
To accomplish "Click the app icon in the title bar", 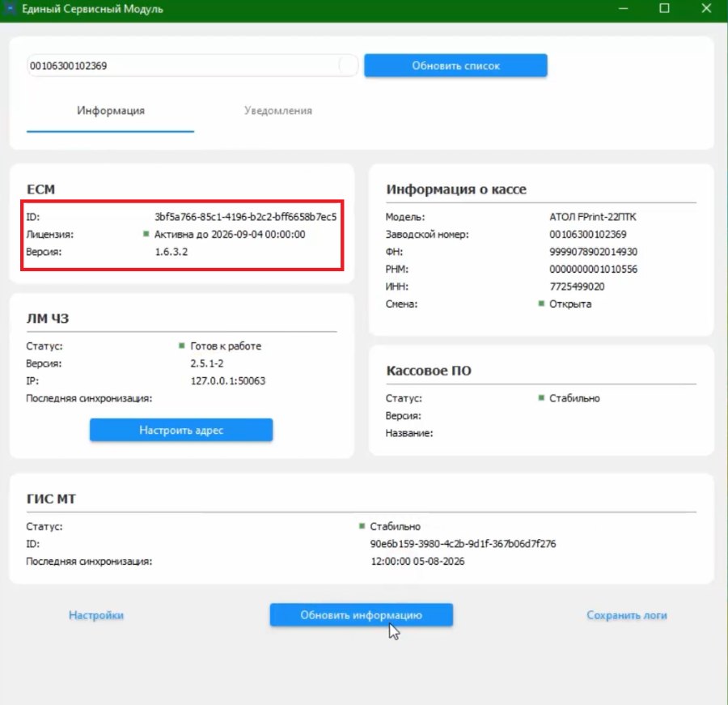I will pos(9,9).
